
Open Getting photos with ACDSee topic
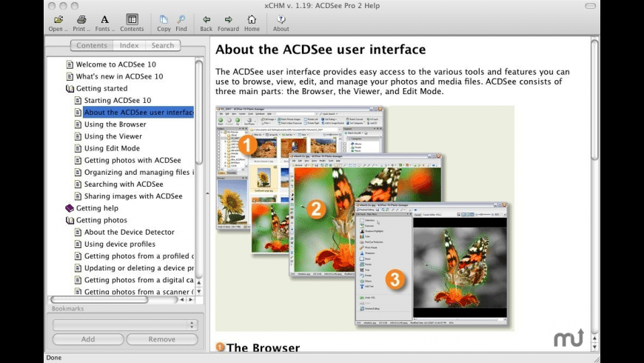[133, 160]
